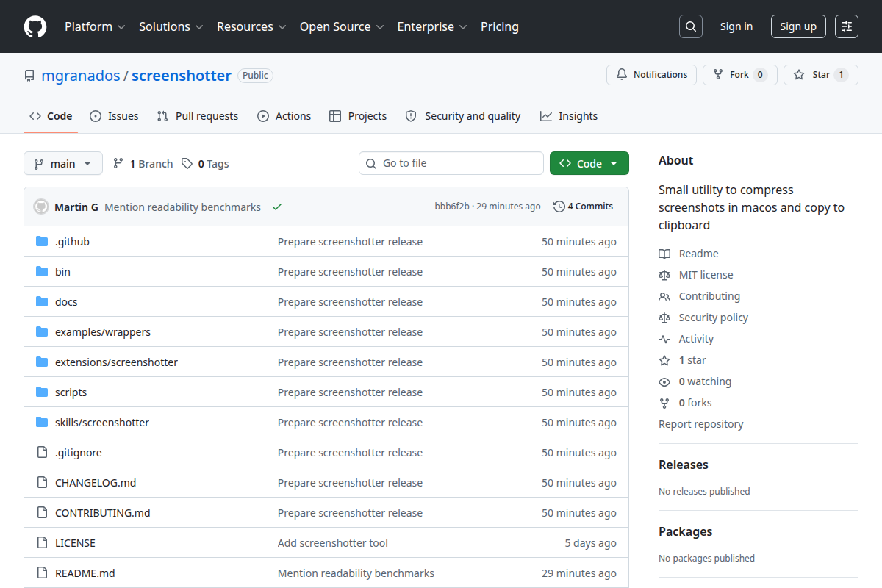
Task: Switch to the Security and quality tab
Action: pyautogui.click(x=463, y=116)
